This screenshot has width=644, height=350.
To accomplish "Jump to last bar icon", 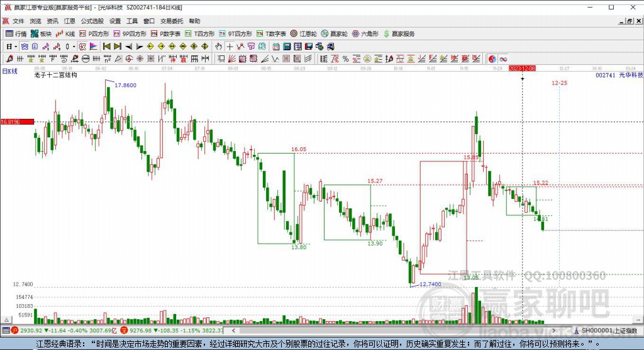I will (118, 47).
